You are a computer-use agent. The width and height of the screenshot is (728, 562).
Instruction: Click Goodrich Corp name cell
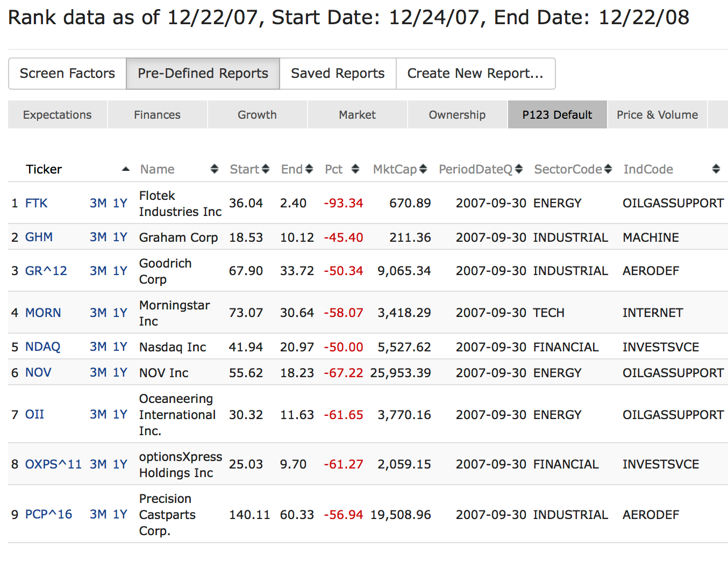(166, 271)
